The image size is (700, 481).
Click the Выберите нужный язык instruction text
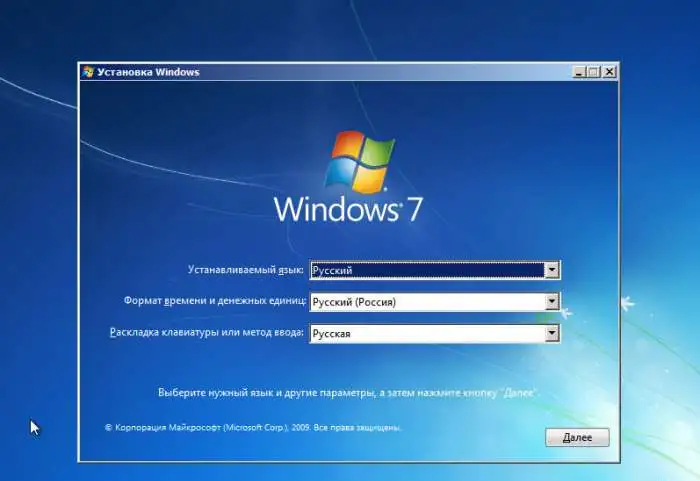pos(348,393)
